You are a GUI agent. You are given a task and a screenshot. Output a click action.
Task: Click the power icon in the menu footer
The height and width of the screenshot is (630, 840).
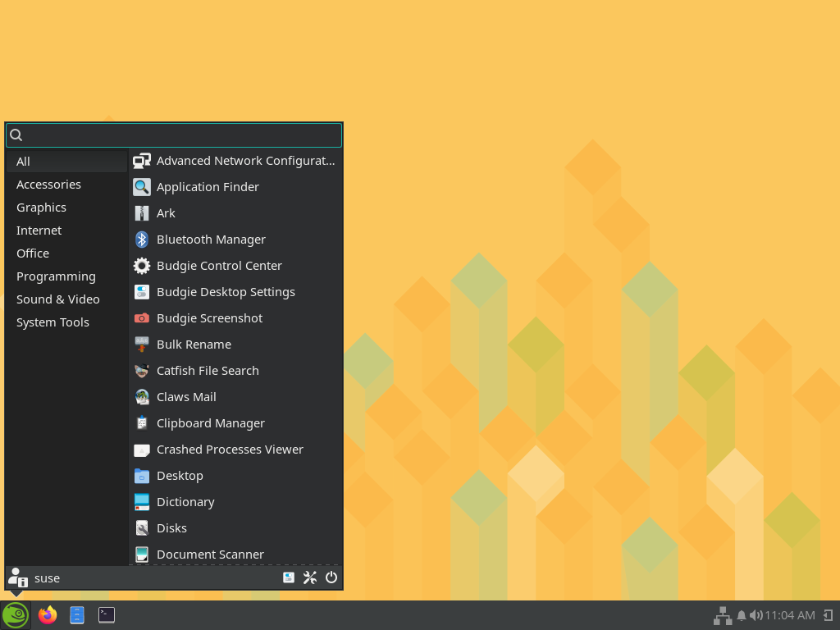pyautogui.click(x=331, y=577)
